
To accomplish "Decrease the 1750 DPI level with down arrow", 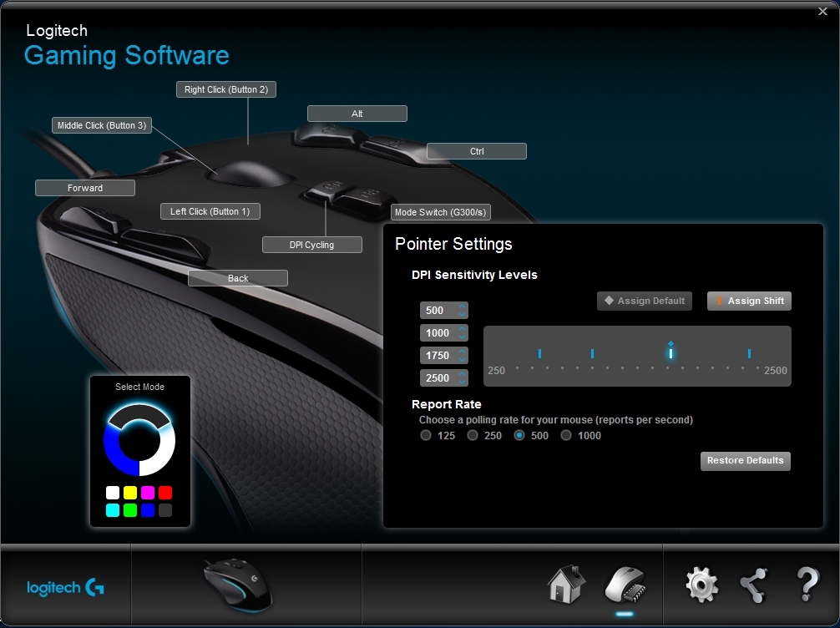I will tap(462, 359).
